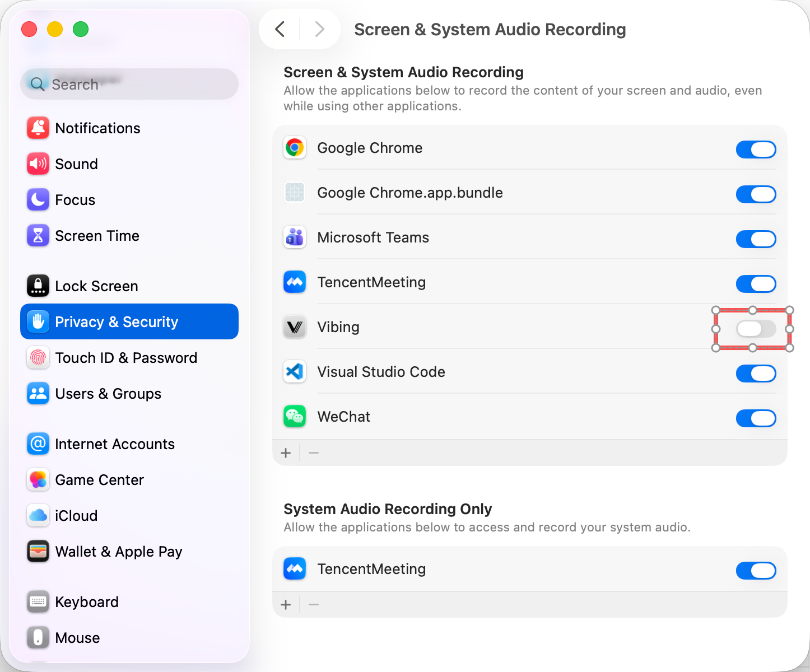This screenshot has width=810, height=672.
Task: Click the Touch ID fingerprint icon in sidebar
Action: 38,358
